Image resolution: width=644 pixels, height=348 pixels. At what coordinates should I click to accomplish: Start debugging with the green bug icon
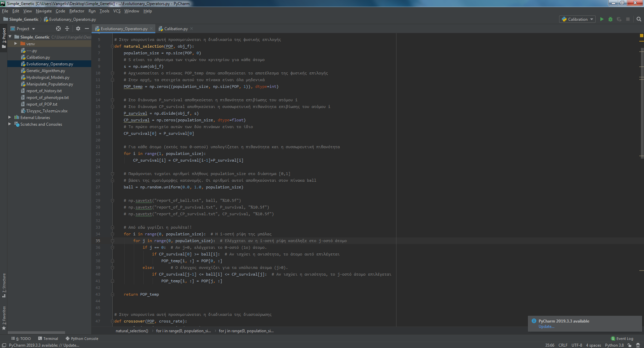[610, 19]
